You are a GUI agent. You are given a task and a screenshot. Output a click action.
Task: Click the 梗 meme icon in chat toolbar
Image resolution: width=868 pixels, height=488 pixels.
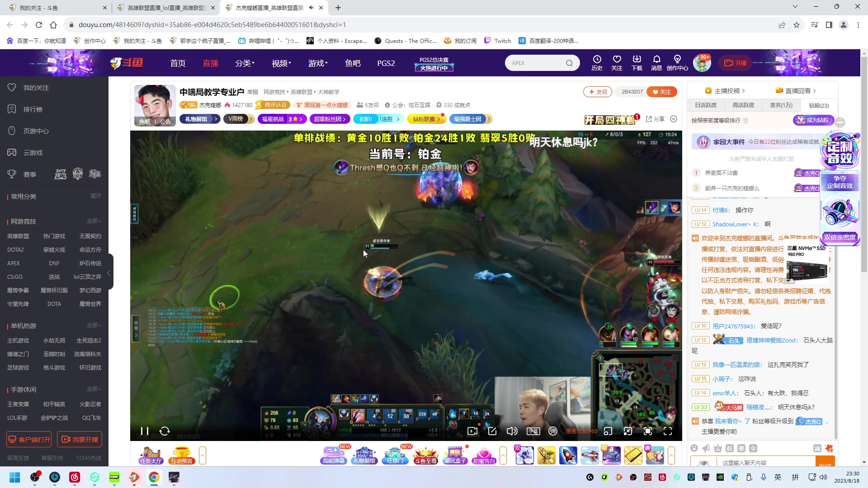[741, 448]
